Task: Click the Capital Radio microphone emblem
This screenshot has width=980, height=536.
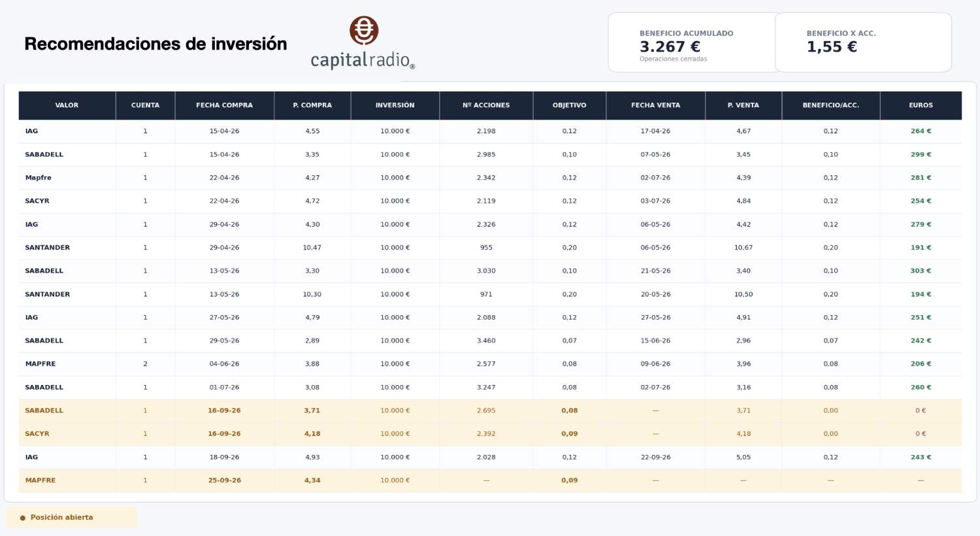Action: 364,31
